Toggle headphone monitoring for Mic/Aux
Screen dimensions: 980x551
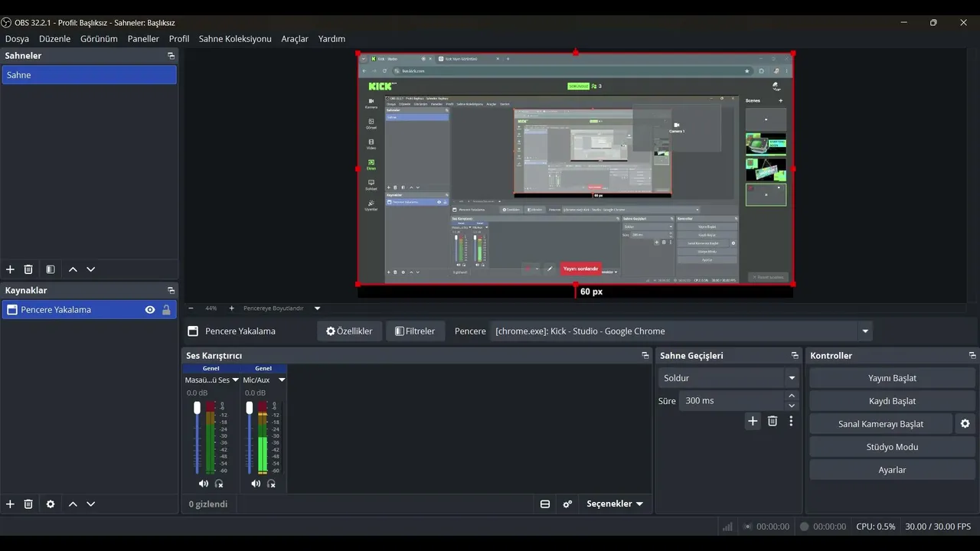tap(271, 484)
